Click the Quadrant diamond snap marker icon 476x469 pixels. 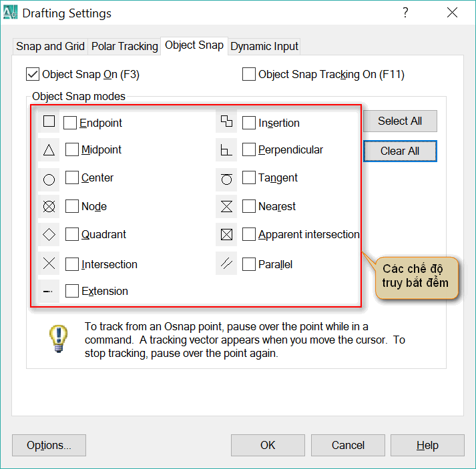tap(49, 235)
